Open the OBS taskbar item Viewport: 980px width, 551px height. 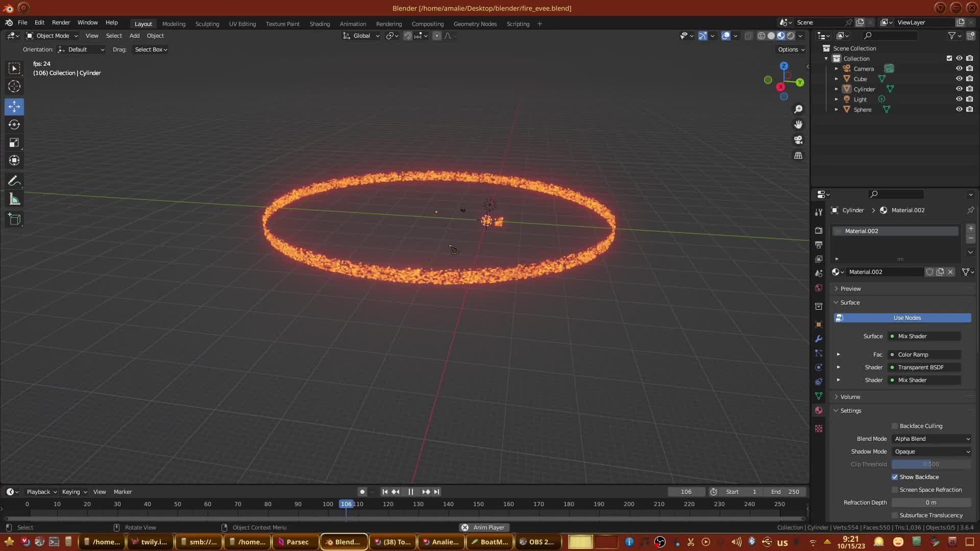(537, 542)
